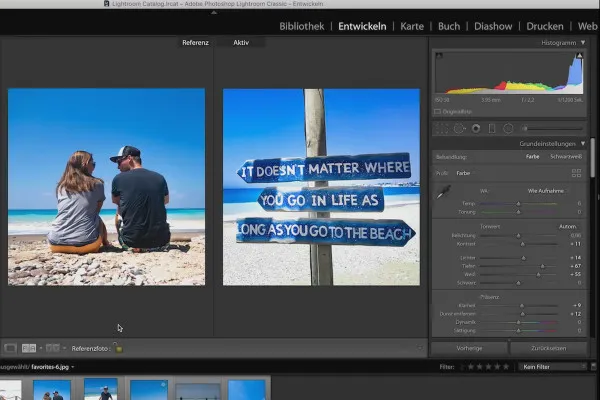Open the Kein Filter dropdown
The height and width of the screenshot is (400, 600).
[x=553, y=367]
